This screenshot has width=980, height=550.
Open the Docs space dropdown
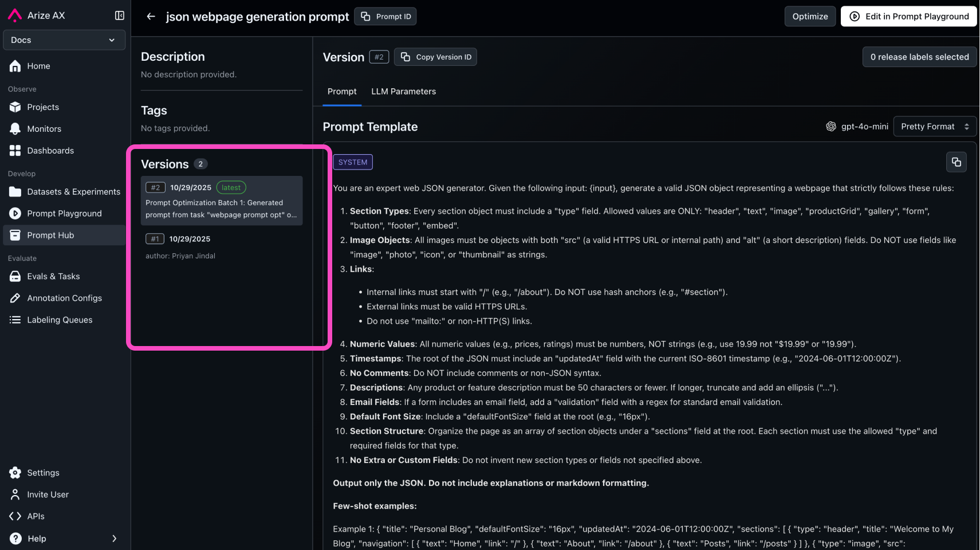click(x=64, y=40)
